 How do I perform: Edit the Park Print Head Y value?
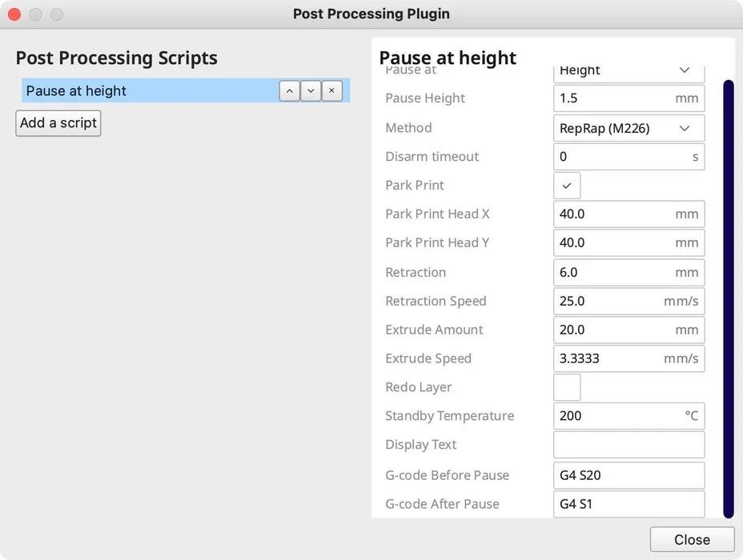(612, 243)
